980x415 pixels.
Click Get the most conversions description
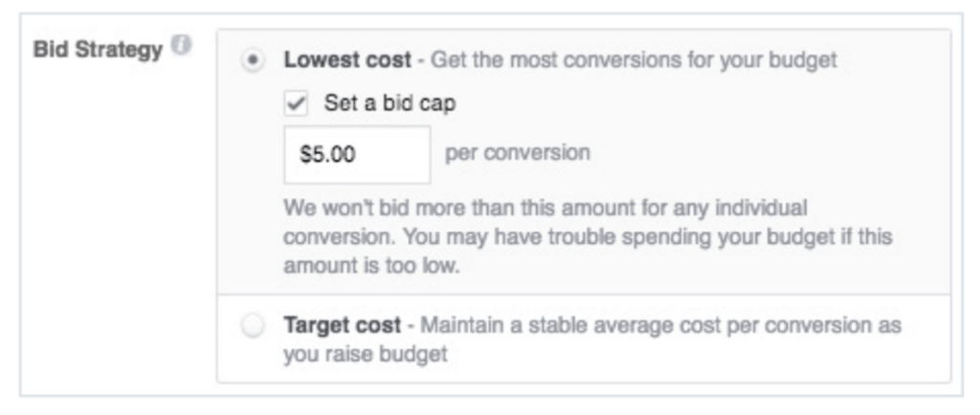tap(634, 60)
